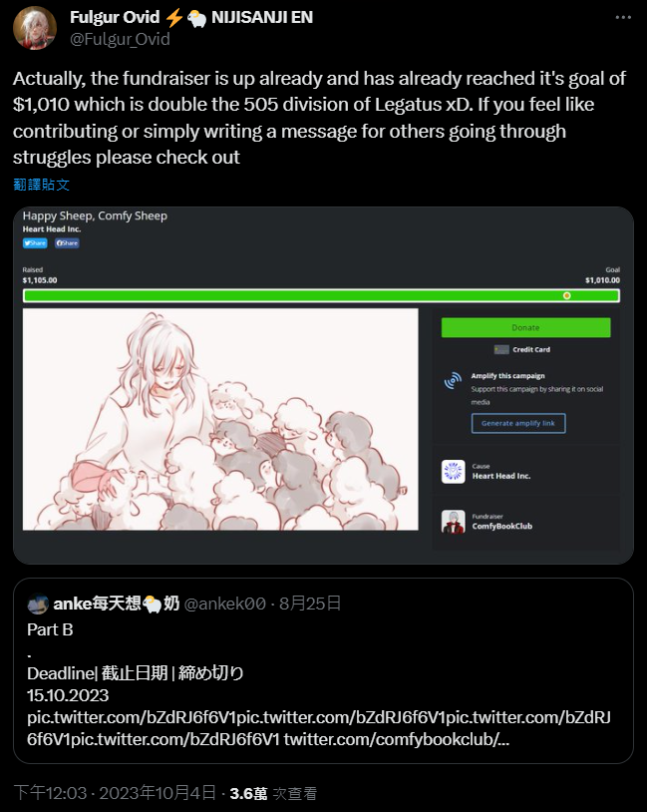This screenshot has height=812, width=647.
Task: Click the tweet timestamp 下午12:03
Action: (x=50, y=793)
